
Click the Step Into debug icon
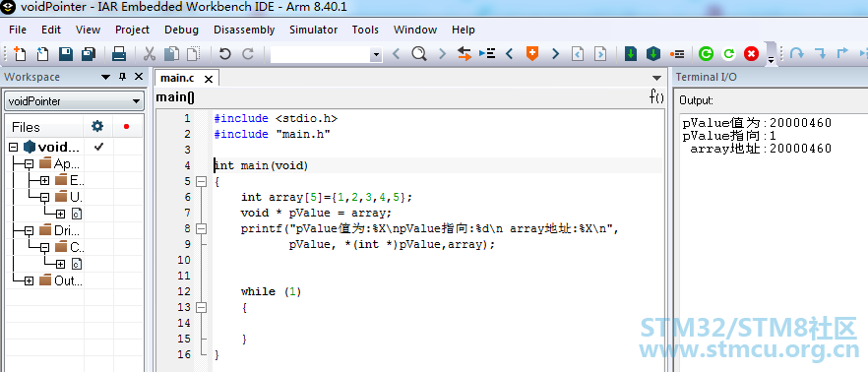pos(821,54)
